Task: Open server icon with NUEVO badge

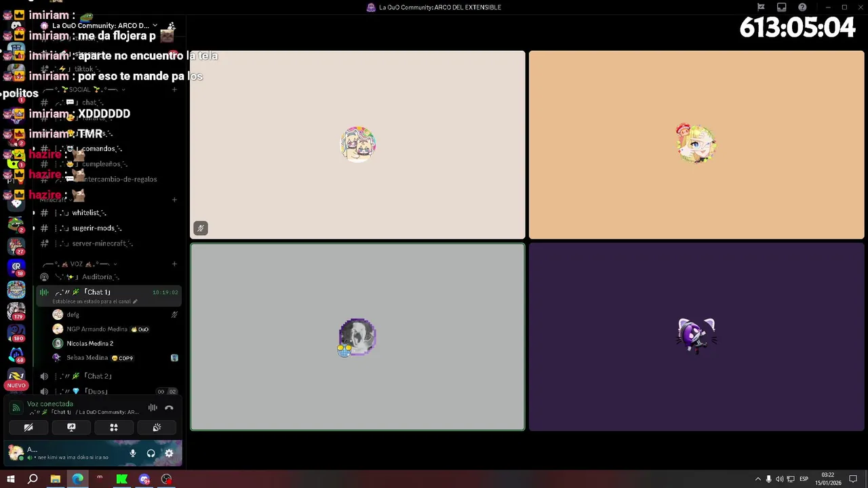Action: pyautogui.click(x=16, y=378)
